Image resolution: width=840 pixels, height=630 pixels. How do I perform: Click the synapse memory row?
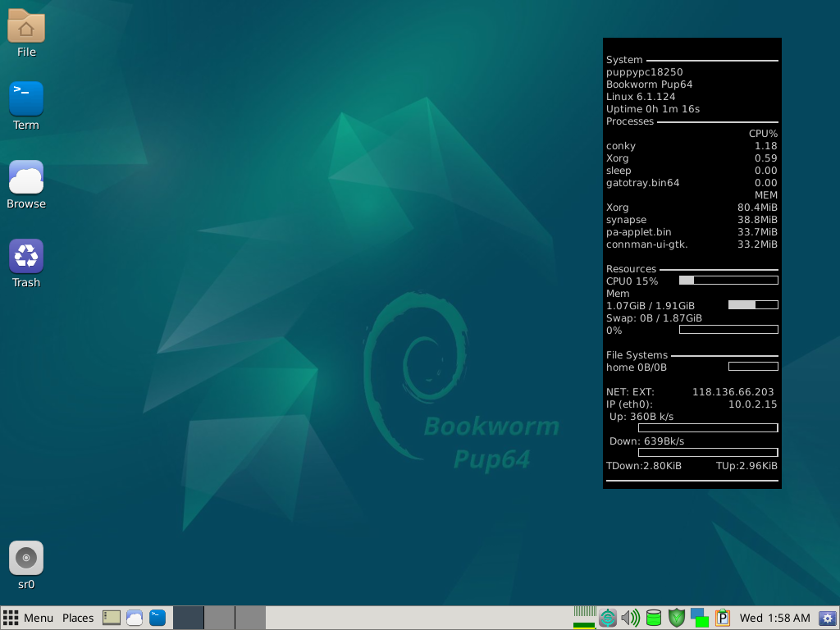click(x=692, y=220)
